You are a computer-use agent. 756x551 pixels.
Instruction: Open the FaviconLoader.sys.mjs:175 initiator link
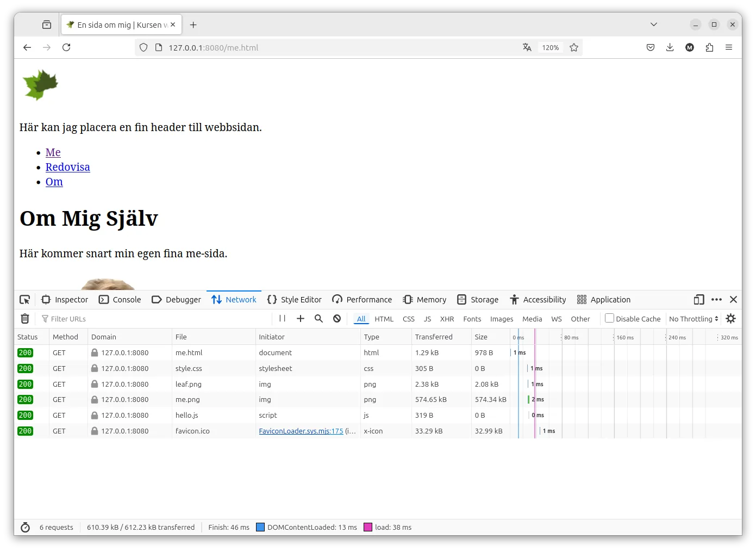click(x=301, y=431)
